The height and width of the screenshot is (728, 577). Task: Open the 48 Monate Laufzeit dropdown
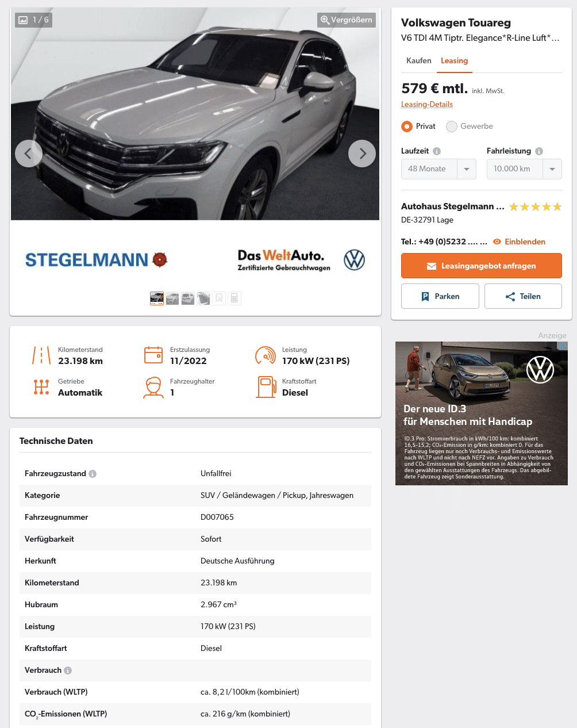point(438,169)
